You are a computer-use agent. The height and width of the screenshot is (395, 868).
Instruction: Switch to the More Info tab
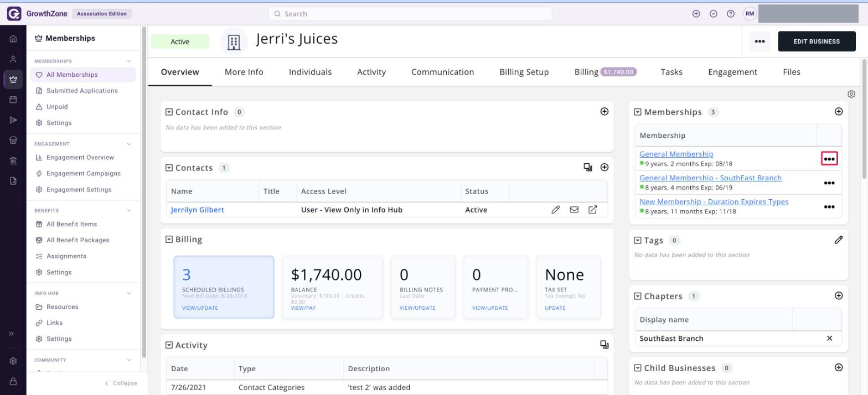(244, 72)
